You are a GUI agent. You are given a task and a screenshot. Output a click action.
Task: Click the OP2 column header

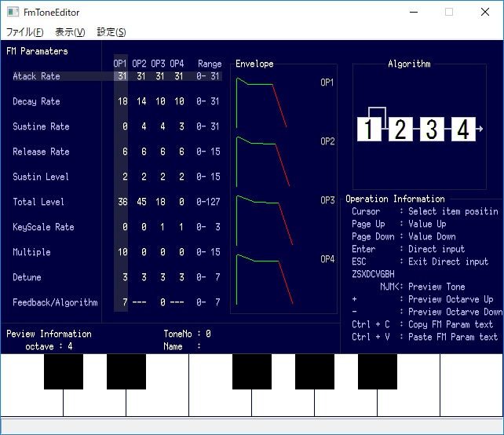(x=139, y=64)
